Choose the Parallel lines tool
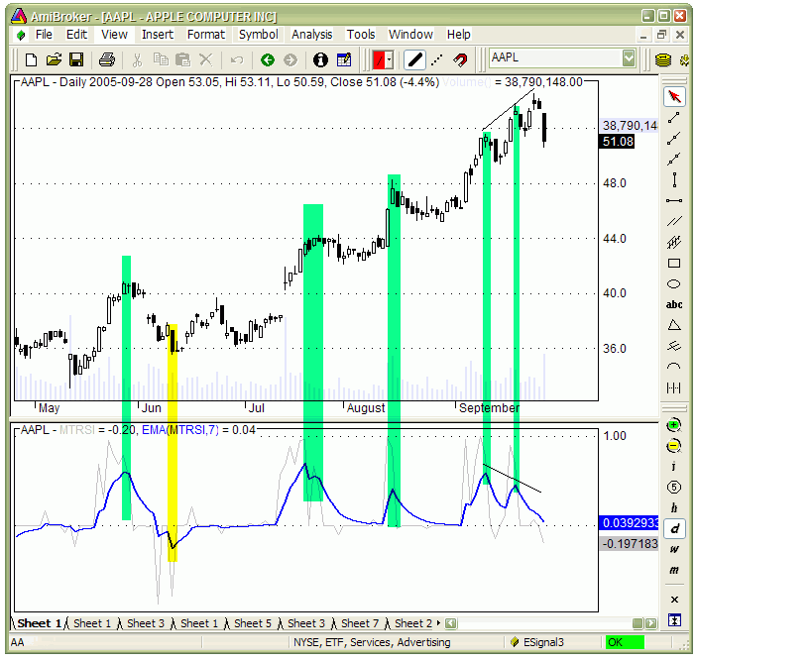This screenshot has height=661, width=812. point(674,221)
